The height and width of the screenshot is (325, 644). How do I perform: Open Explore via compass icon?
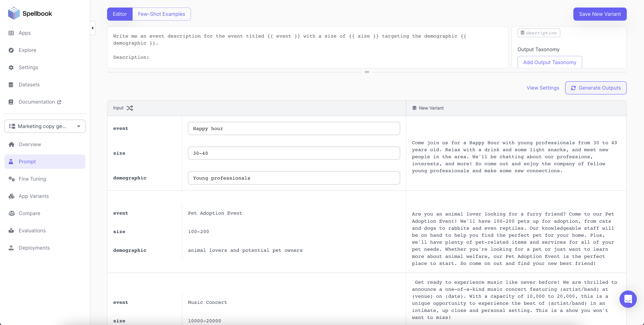pyautogui.click(x=11, y=50)
